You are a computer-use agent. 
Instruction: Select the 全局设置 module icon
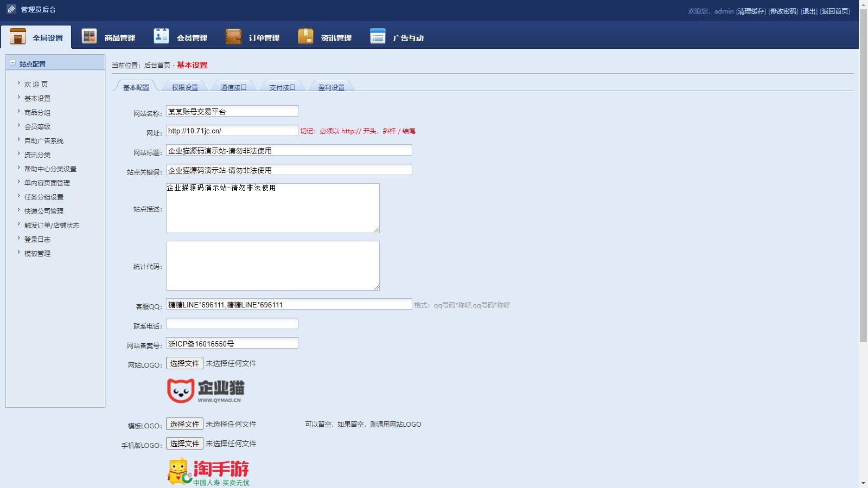coord(18,36)
